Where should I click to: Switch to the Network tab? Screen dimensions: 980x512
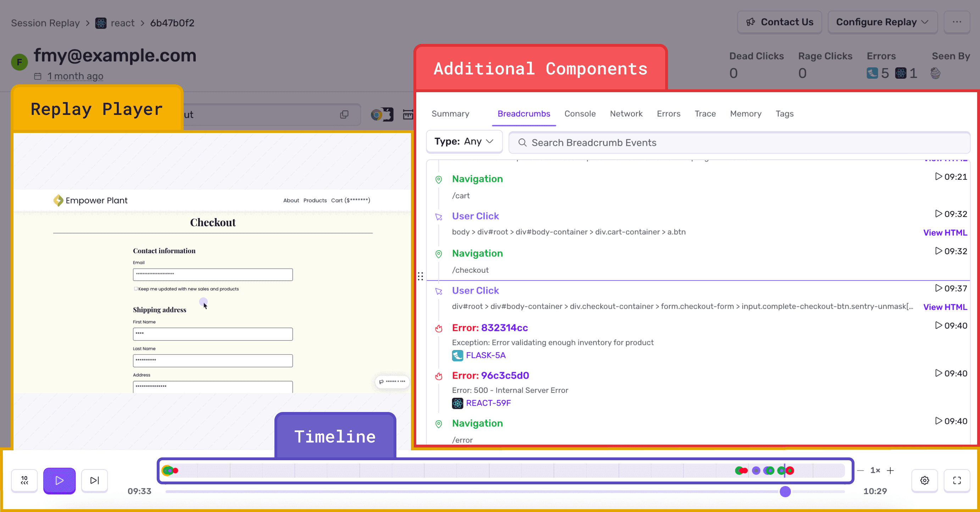point(626,114)
